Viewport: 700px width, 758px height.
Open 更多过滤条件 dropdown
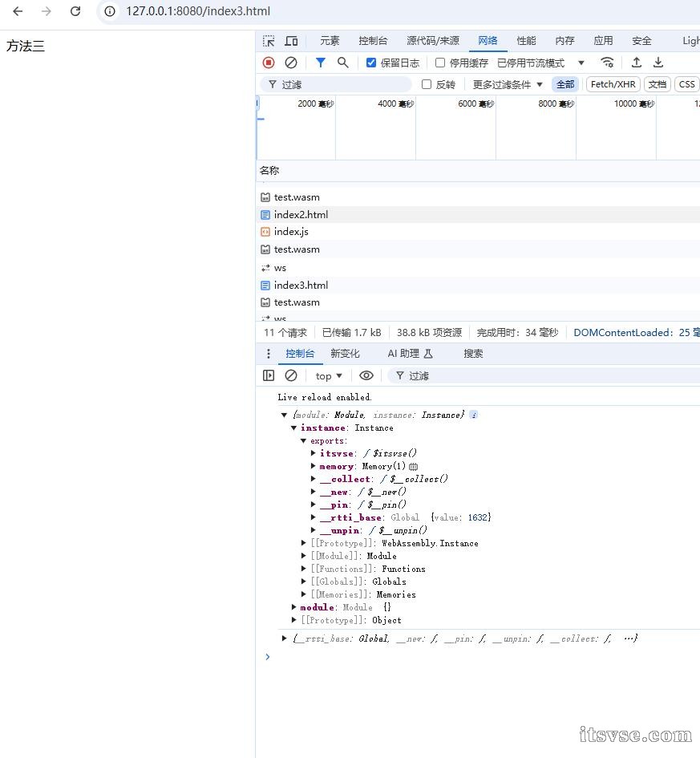(508, 84)
